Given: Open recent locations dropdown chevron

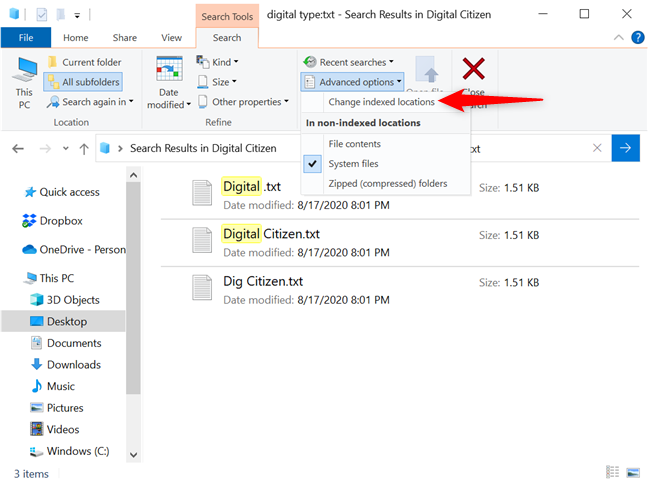Looking at the screenshot, I should pyautogui.click(x=66, y=148).
